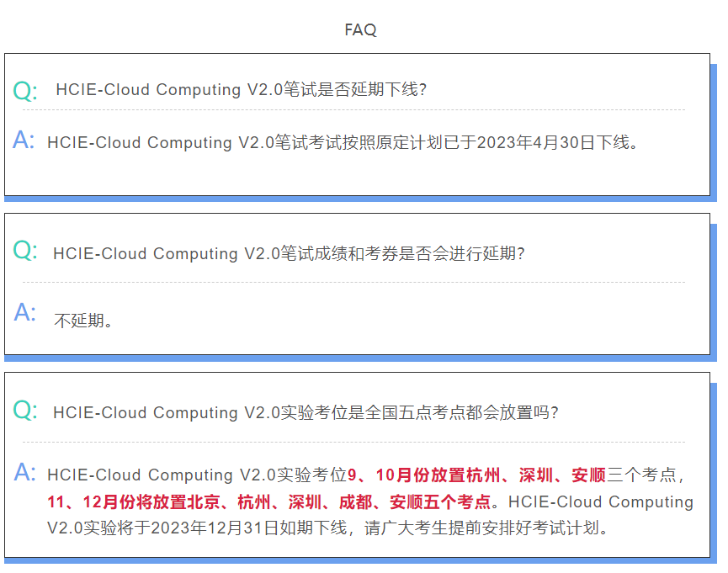
Task: Click the second green Q: marker
Action: 25,250
